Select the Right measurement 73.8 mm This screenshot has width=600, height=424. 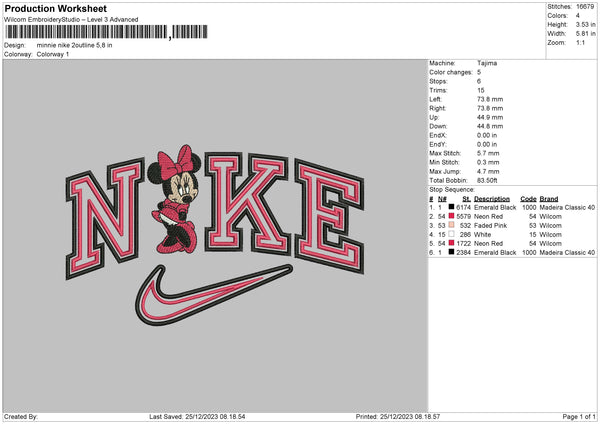(490, 108)
